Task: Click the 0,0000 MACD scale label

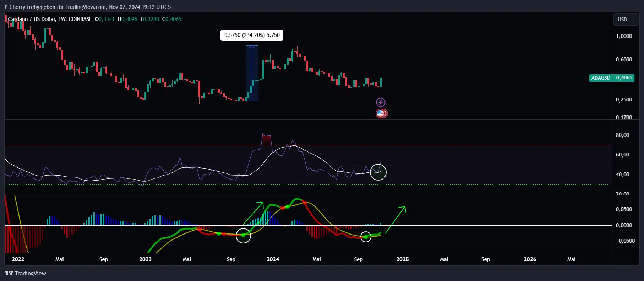Action: (x=624, y=225)
